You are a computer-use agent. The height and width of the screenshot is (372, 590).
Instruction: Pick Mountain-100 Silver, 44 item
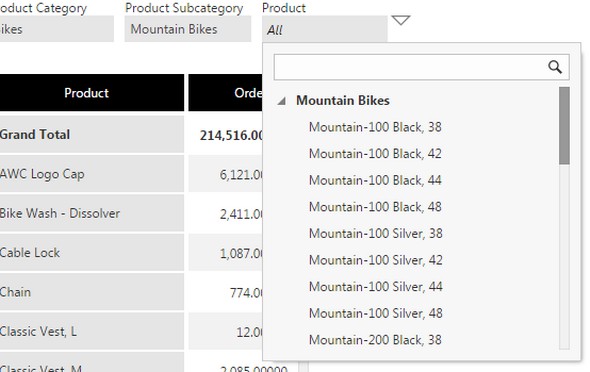point(376,287)
